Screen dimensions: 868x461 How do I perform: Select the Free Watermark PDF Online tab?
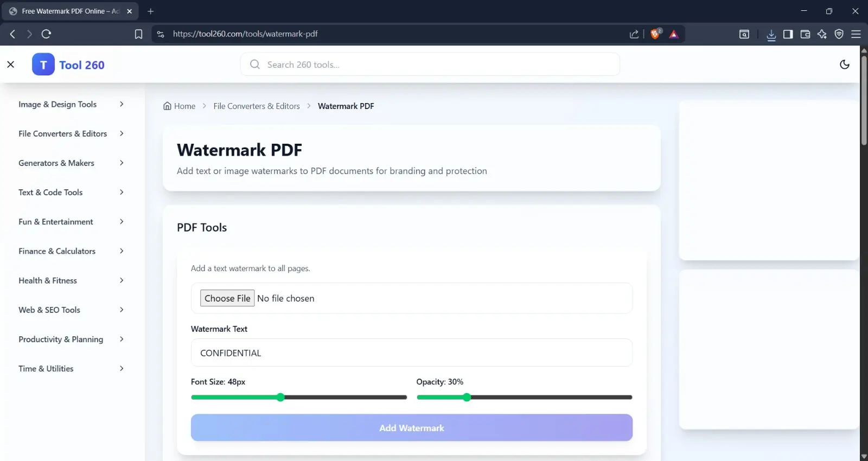tap(71, 11)
